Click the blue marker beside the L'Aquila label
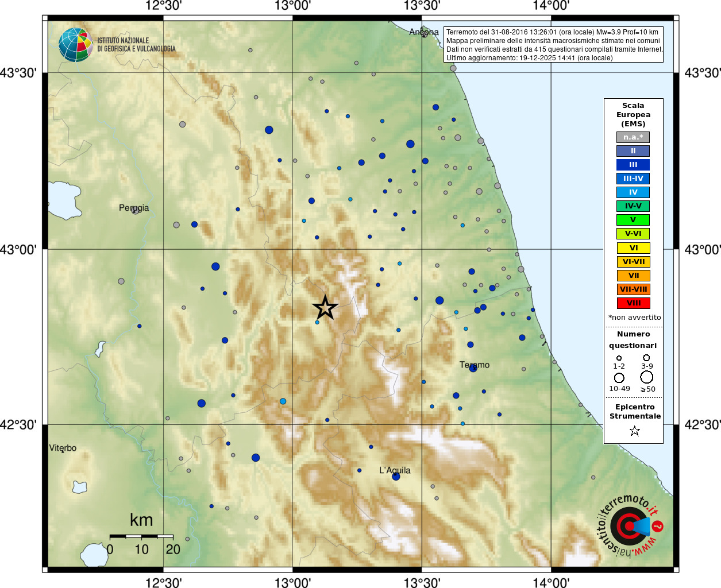Viewport: 721px width, 588px height. click(x=396, y=477)
